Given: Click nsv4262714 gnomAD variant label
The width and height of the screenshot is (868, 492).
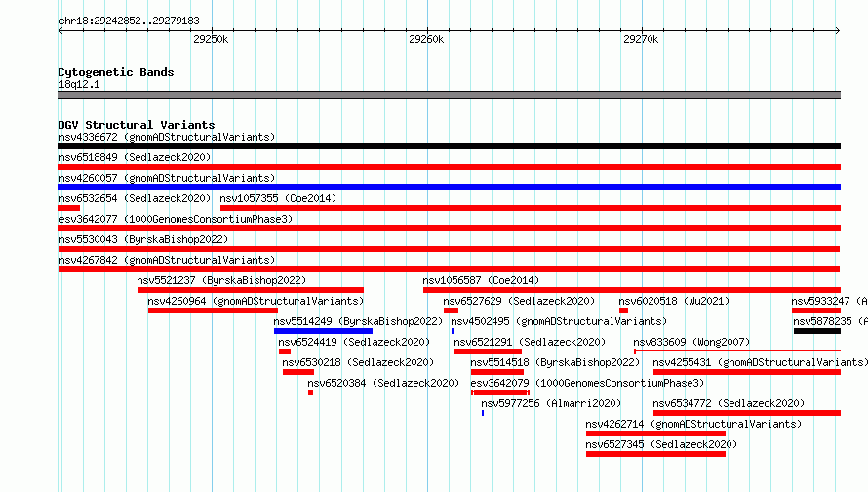Looking at the screenshot, I should (693, 424).
